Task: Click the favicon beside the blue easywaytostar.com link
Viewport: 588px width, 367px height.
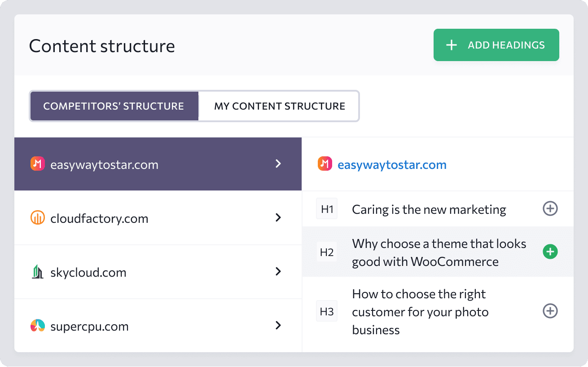Action: click(325, 164)
